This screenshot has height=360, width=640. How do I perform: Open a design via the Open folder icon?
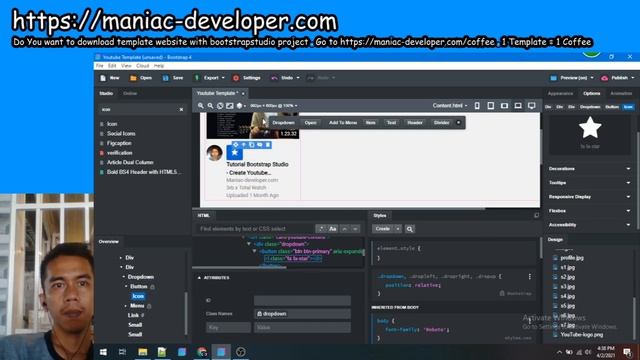pyautogui.click(x=133, y=78)
